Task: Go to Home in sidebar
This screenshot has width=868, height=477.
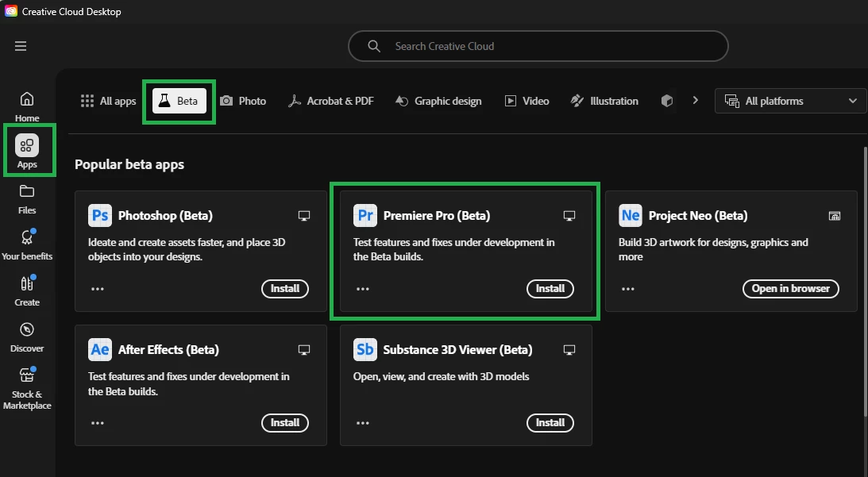Action: [x=26, y=107]
